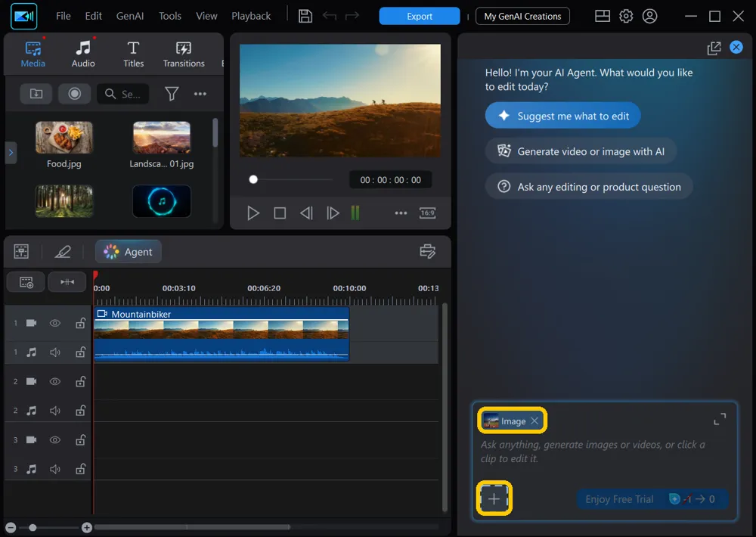Select the Mountainbiker clip on timeline
Image resolution: width=756 pixels, height=537 pixels.
pos(222,334)
